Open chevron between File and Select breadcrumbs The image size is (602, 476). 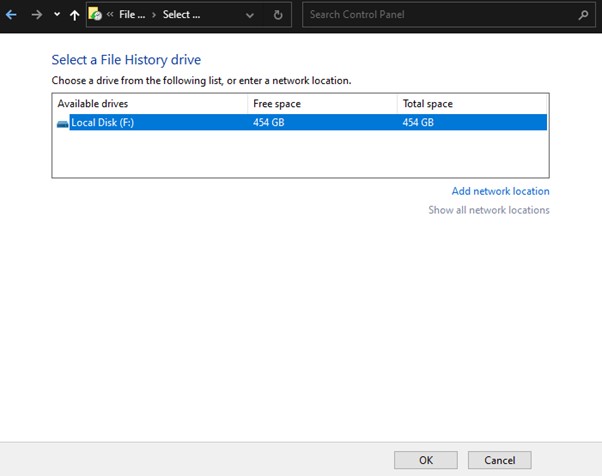(x=155, y=16)
